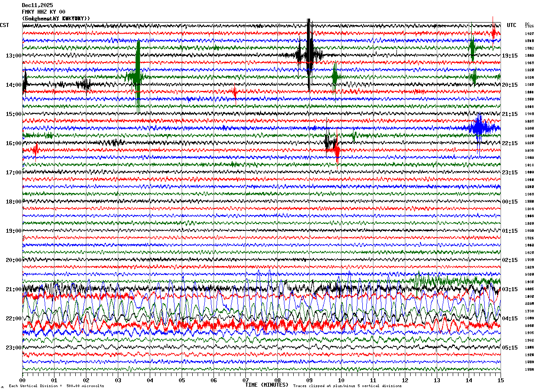Click the green burst near minute 9.8
The image size is (536, 392).
point(335,77)
